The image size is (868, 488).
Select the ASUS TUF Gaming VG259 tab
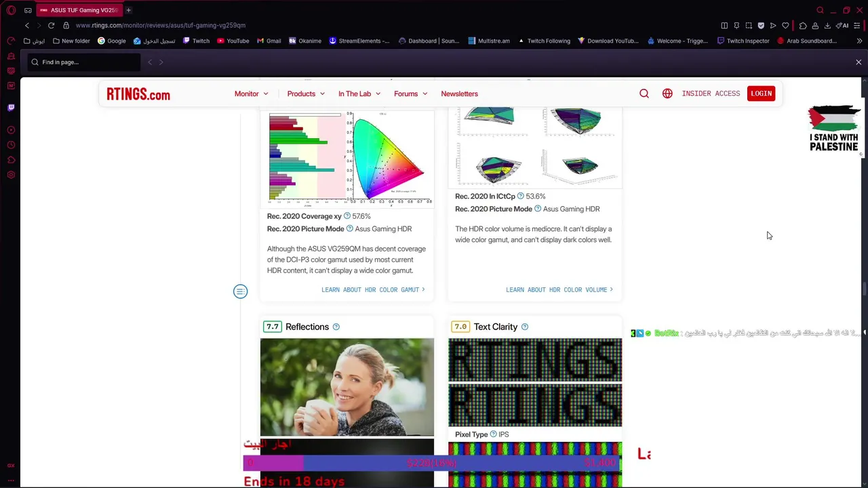click(x=79, y=10)
